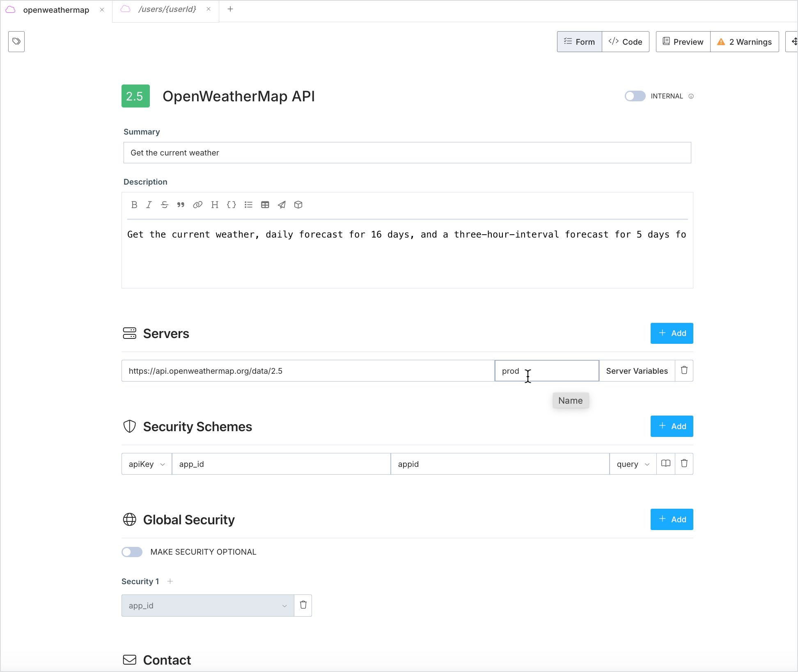Screen dimensions: 798x672
Task: Close the /users/{userId} tab
Action: pos(209,9)
